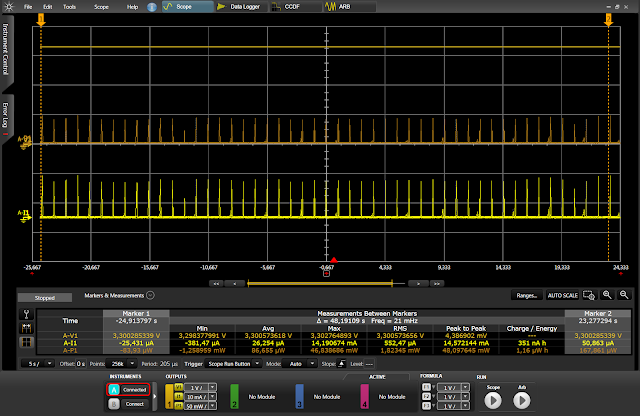Switch to the ARB tab
This screenshot has height=416, width=640.
[x=350, y=7]
